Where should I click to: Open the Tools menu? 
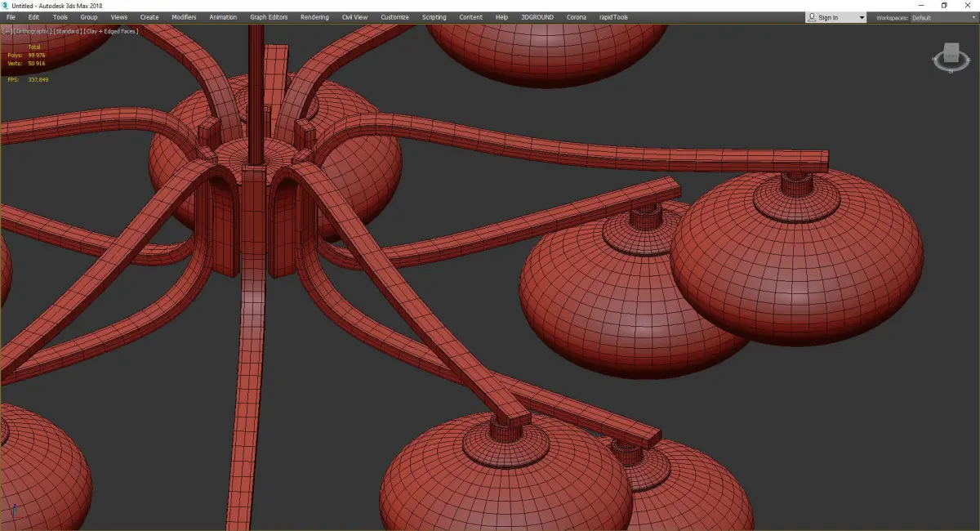point(60,17)
